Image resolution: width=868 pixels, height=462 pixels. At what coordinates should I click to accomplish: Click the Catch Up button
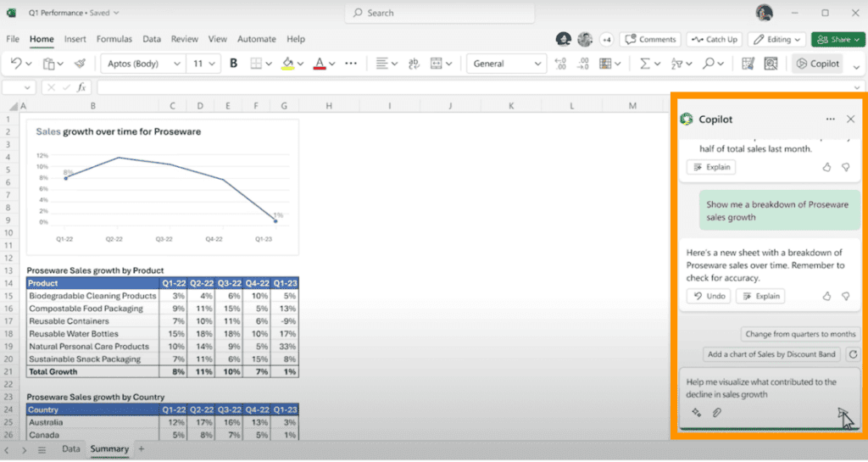point(715,39)
